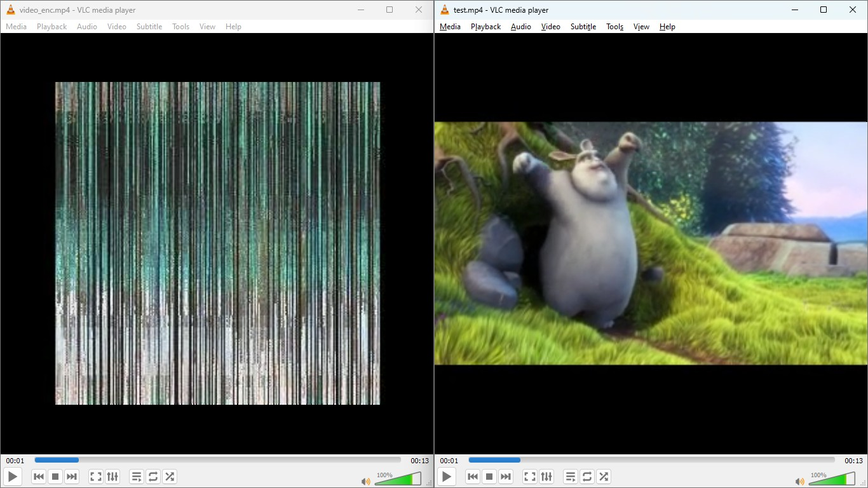The height and width of the screenshot is (488, 868).
Task: Toggle shuffle in the test.mp4 player
Action: (604, 477)
